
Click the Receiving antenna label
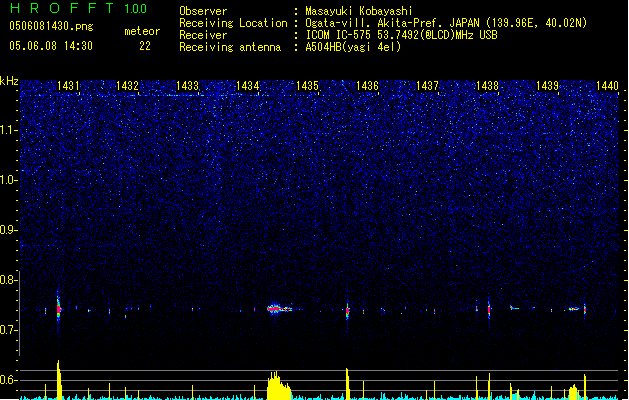(230, 47)
